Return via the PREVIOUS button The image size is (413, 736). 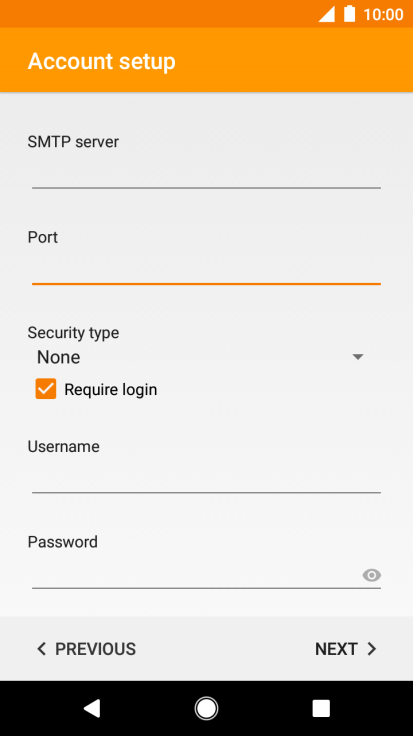[86, 649]
